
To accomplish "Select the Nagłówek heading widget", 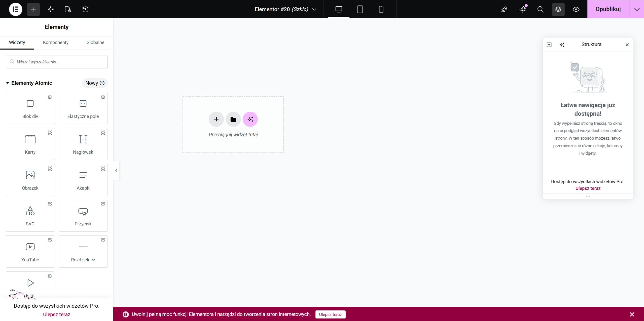I will (83, 144).
